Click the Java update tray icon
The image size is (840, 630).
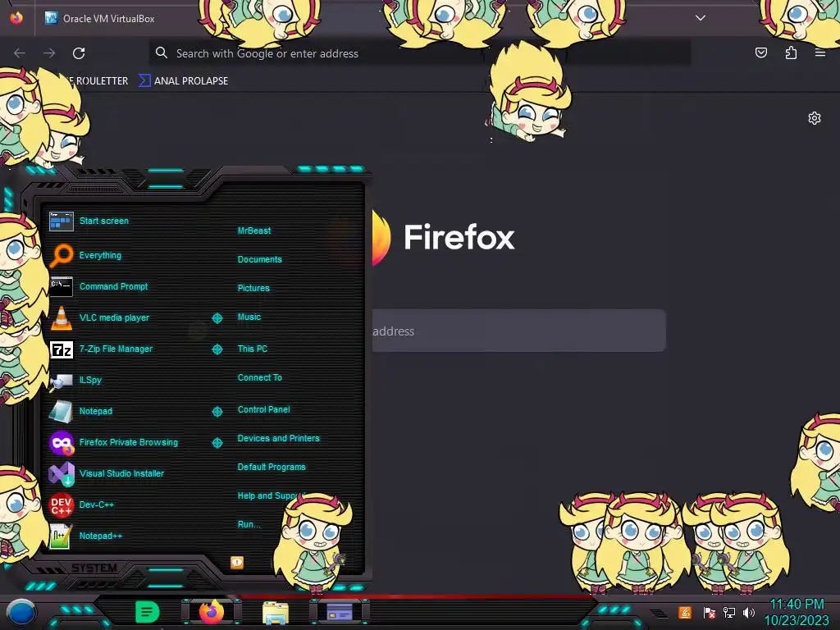685,612
